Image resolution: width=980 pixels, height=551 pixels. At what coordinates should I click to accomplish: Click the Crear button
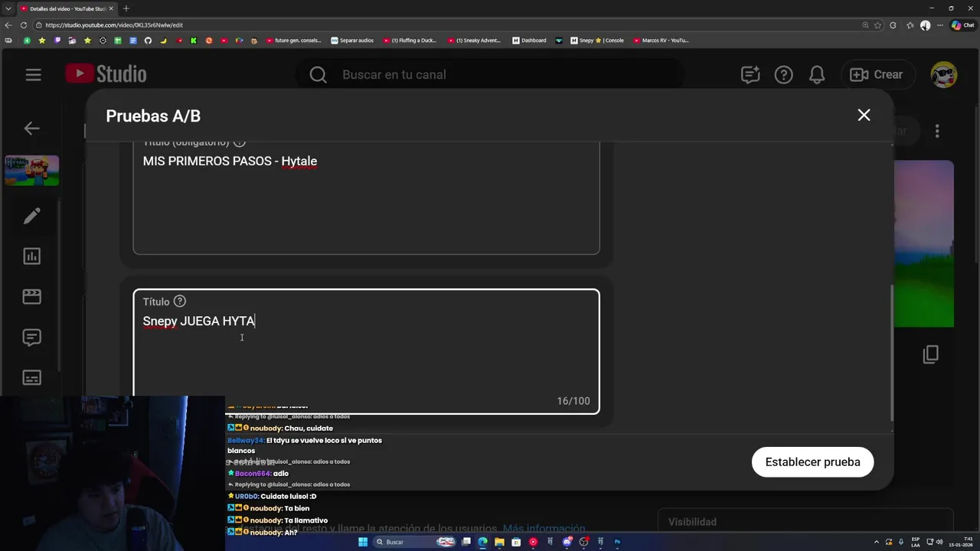point(877,74)
